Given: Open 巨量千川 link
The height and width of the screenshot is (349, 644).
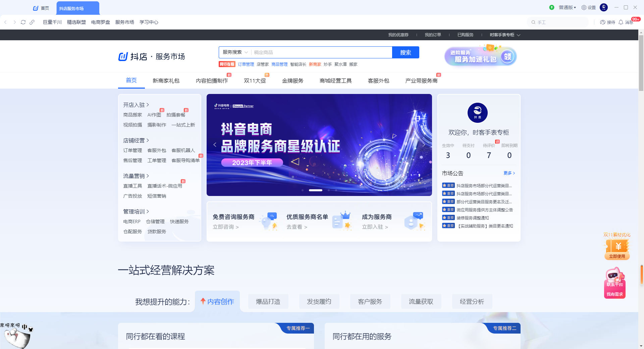Looking at the screenshot, I should pyautogui.click(x=52, y=22).
